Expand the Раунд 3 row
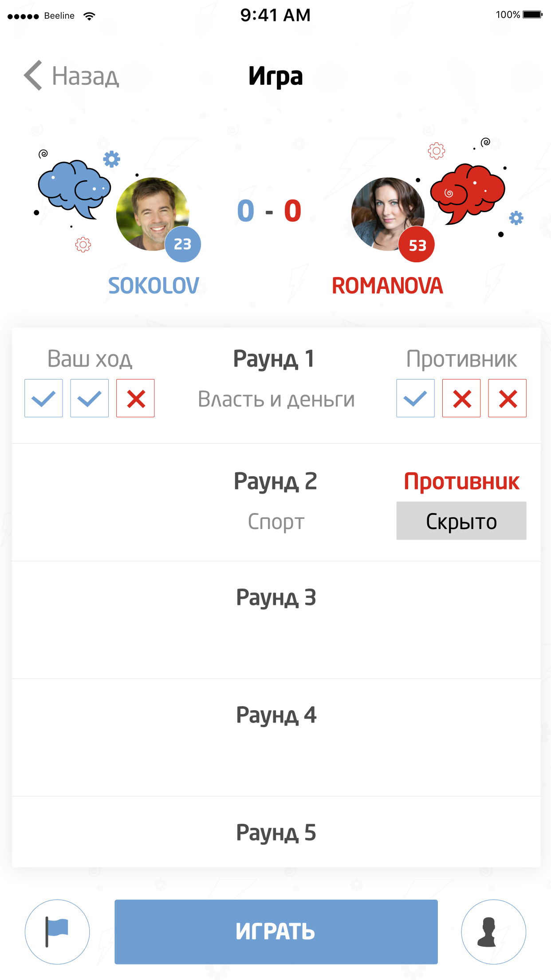 (276, 597)
